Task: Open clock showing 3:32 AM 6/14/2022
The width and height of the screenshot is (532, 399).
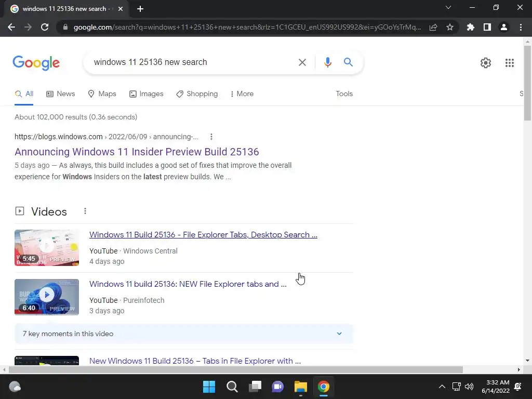Action: [x=495, y=387]
